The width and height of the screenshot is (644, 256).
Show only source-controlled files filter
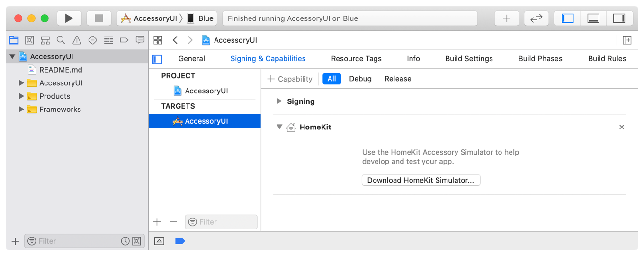click(x=136, y=241)
